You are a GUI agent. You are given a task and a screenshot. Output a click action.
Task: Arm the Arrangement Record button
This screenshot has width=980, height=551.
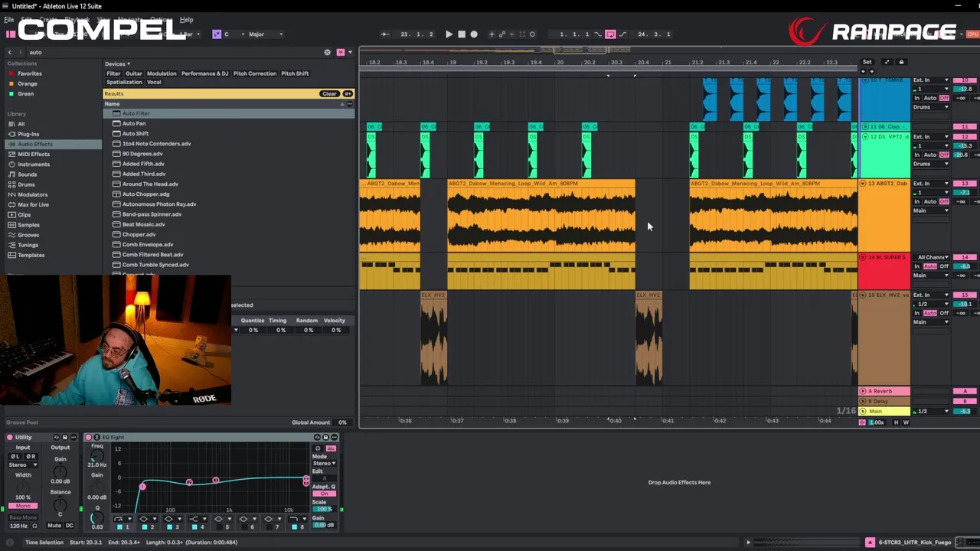click(x=474, y=34)
